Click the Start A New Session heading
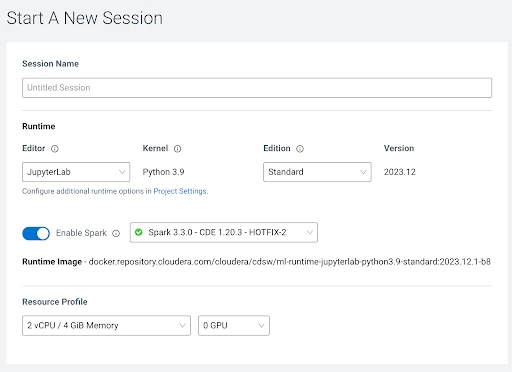 click(x=85, y=18)
